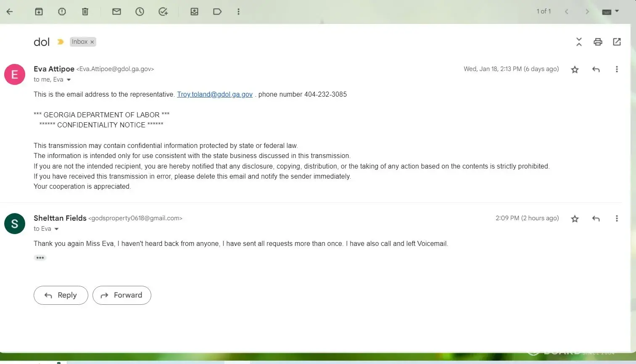Click the address Eva.Attipoe@gdol.ga.gov
This screenshot has height=364, width=636.
click(115, 69)
